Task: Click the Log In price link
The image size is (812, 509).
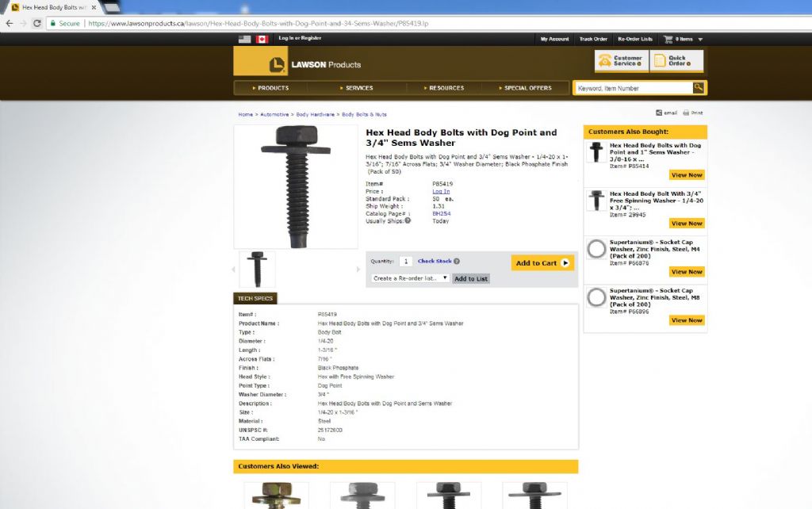Action: (441, 192)
